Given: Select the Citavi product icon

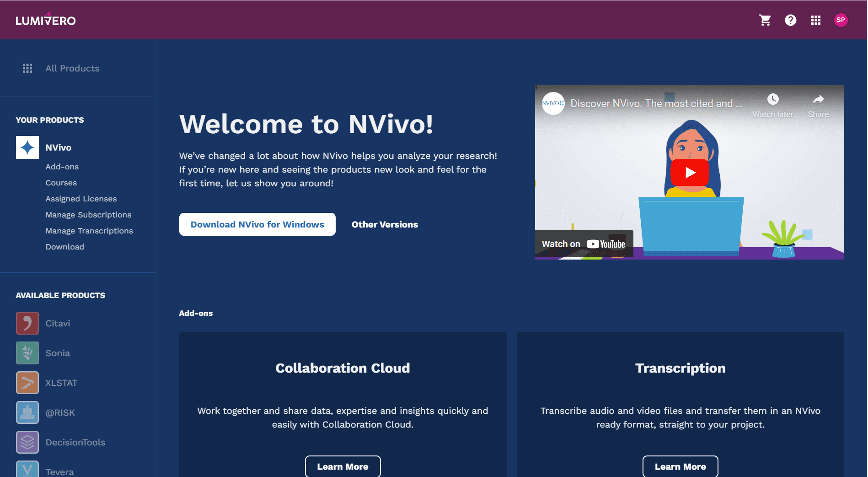Looking at the screenshot, I should pos(27,323).
